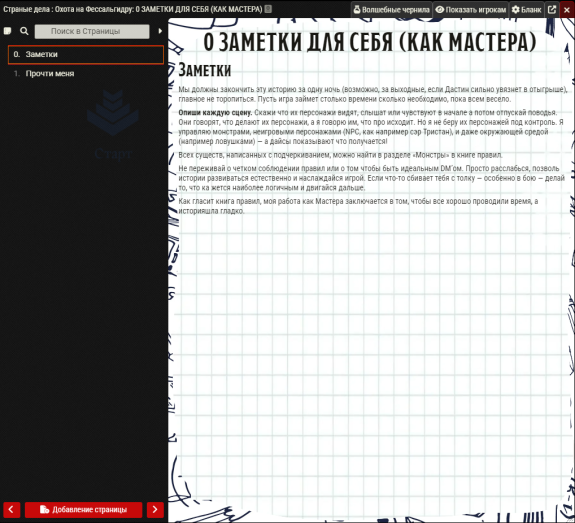The width and height of the screenshot is (575, 523).
Task: Click the magnifier search icon
Action: 24,31
